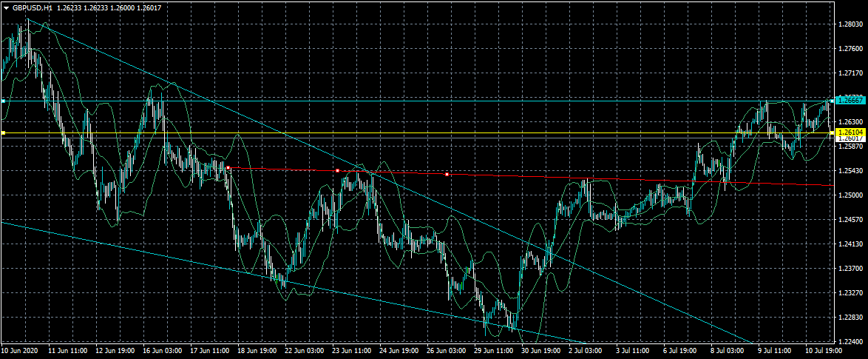The width and height of the screenshot is (868, 359).
Task: Click the 1.22400 price axis label
Action: tap(850, 341)
